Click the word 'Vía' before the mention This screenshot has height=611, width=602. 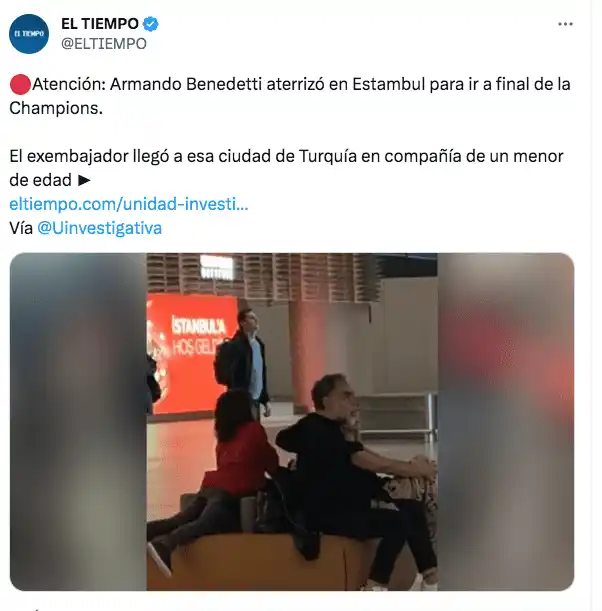[21, 228]
